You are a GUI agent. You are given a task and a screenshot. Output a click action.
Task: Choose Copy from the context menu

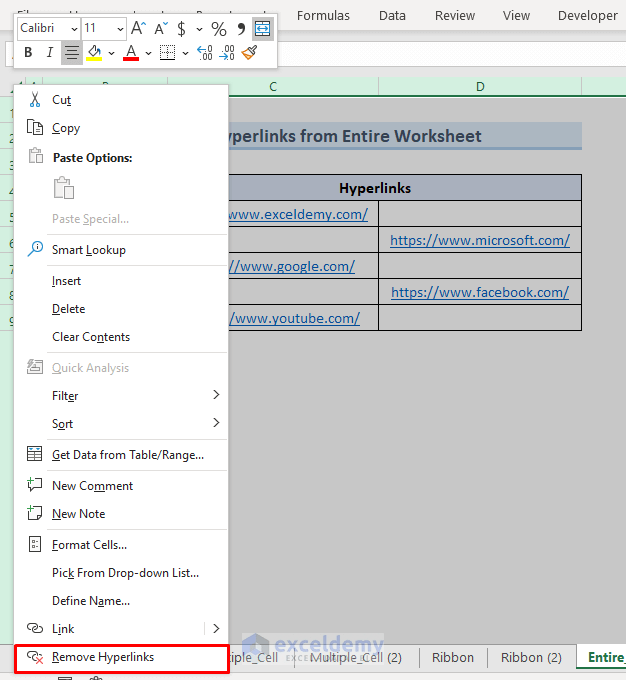coord(121,128)
